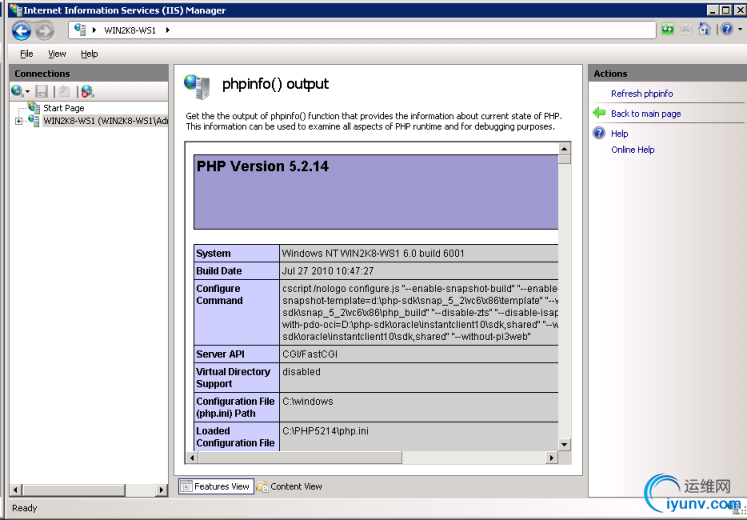Open the Online Help link
The height and width of the screenshot is (520, 747).
(633, 150)
